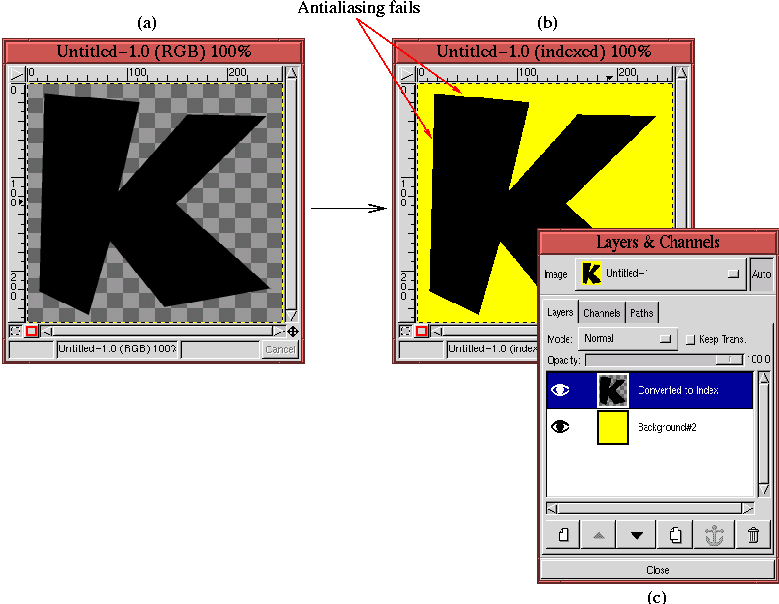
Task: Click the New Layer icon button
Action: [x=563, y=535]
